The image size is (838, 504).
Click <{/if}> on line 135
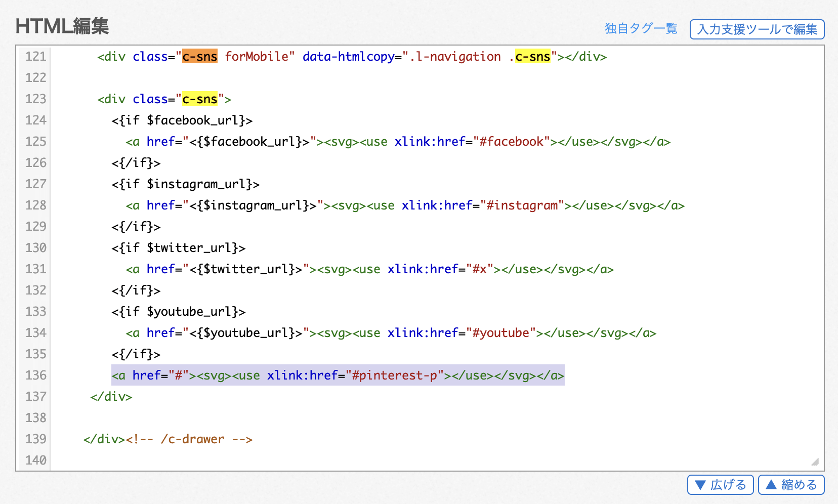136,354
